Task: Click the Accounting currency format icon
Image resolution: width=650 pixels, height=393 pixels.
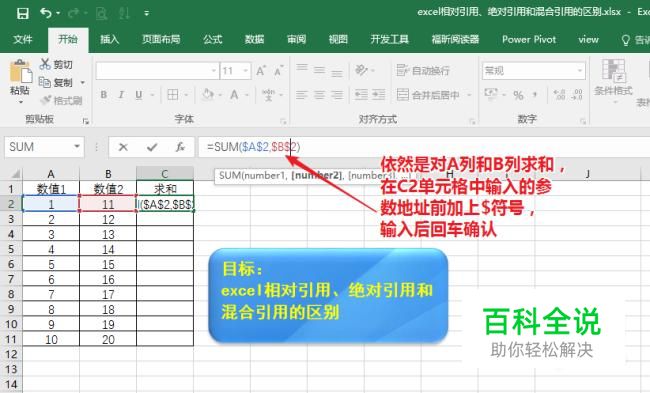Action: coord(491,94)
